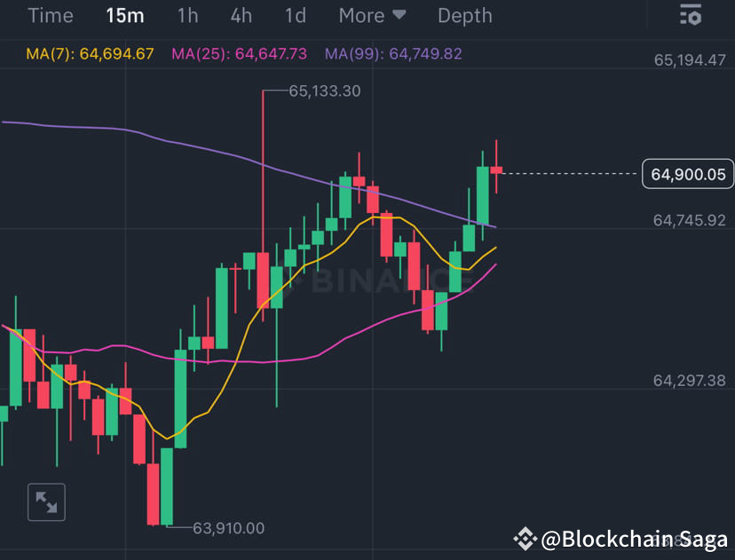735x560 pixels.
Task: Select the 1d interval button
Action: (295, 15)
